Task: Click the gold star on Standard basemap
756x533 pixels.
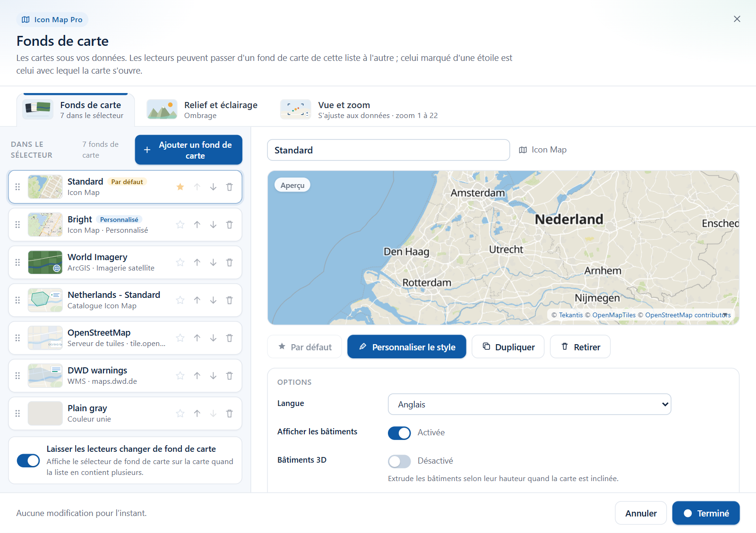Action: point(180,187)
